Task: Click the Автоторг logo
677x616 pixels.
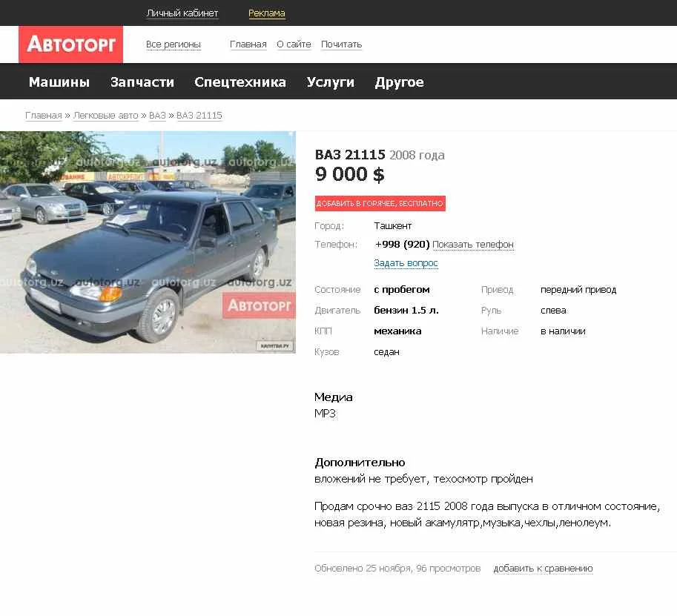Action: coord(70,44)
